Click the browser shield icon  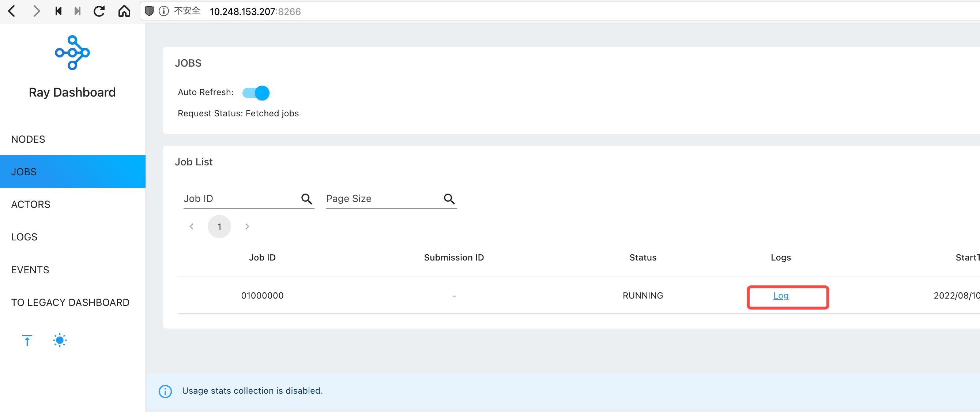coord(149,11)
